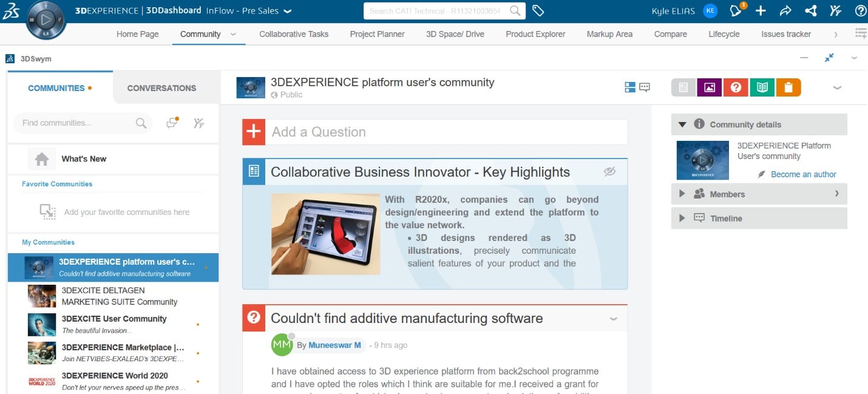The width and height of the screenshot is (868, 394).
Task: Toggle the crossed-eye visibility on Key Highlights post
Action: point(610,172)
